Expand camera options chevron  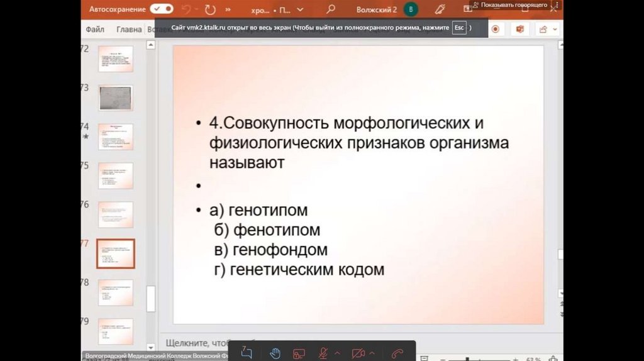(372, 353)
